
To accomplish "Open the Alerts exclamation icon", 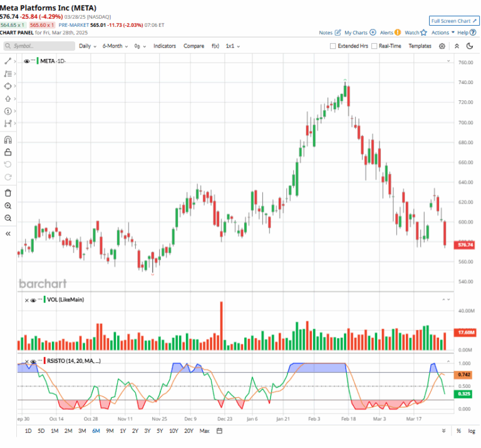I will 398,32.
